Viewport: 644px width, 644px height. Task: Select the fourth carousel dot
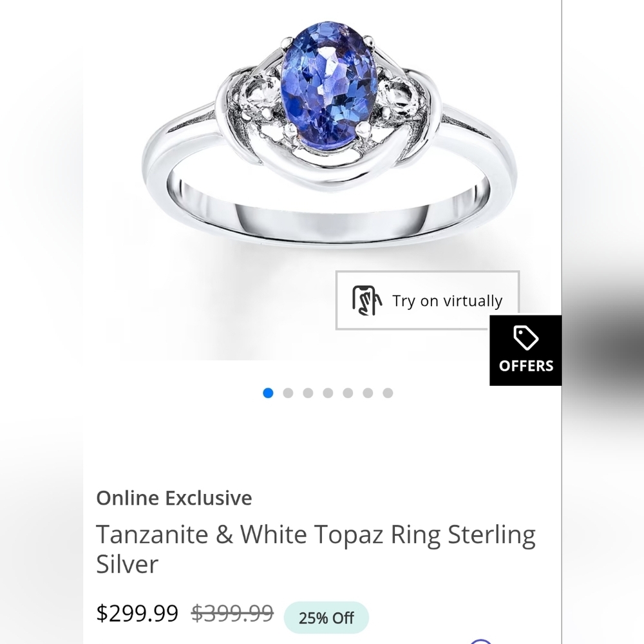tap(328, 393)
